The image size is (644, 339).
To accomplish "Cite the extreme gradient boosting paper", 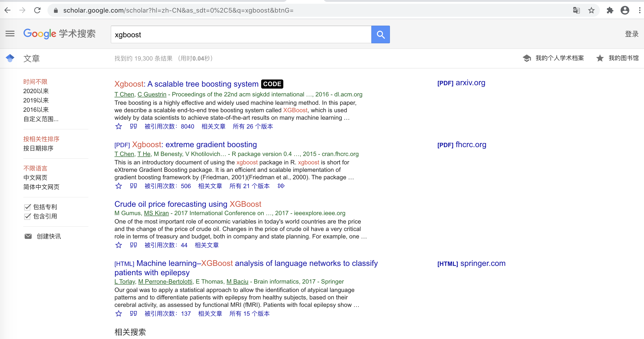I will [133, 186].
